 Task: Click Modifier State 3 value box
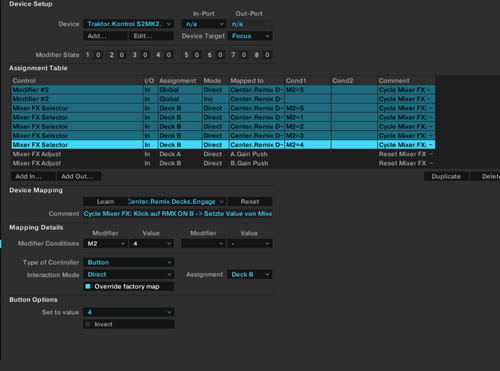145,55
